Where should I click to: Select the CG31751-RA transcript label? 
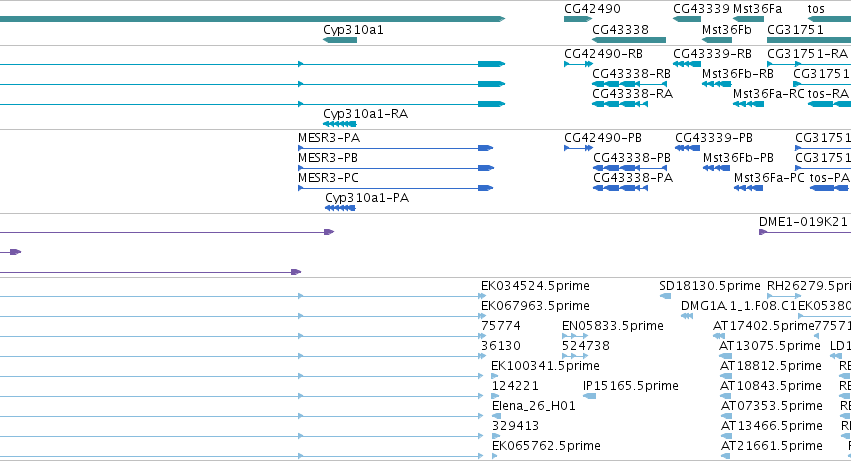pyautogui.click(x=807, y=54)
